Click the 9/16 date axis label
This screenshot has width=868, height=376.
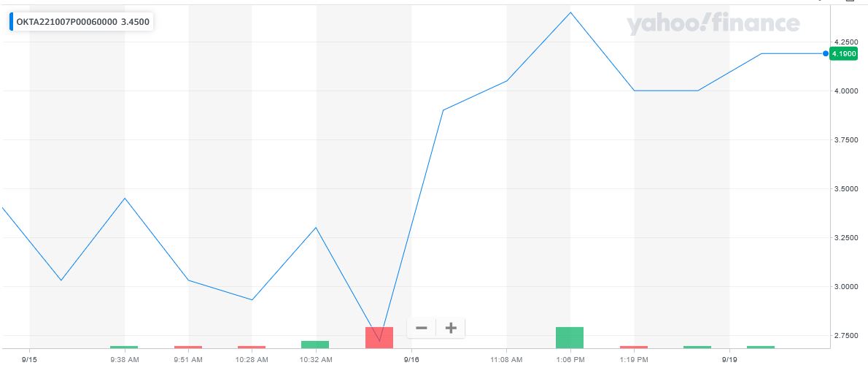(411, 359)
